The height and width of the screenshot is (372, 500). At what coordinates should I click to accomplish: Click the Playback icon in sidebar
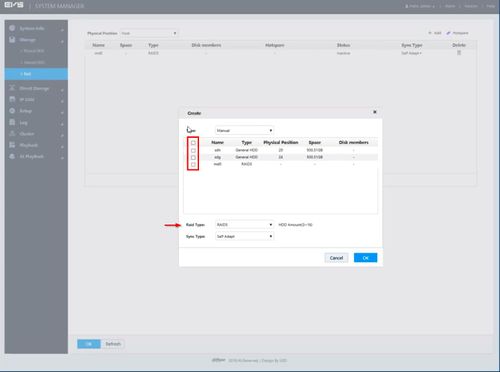point(12,145)
